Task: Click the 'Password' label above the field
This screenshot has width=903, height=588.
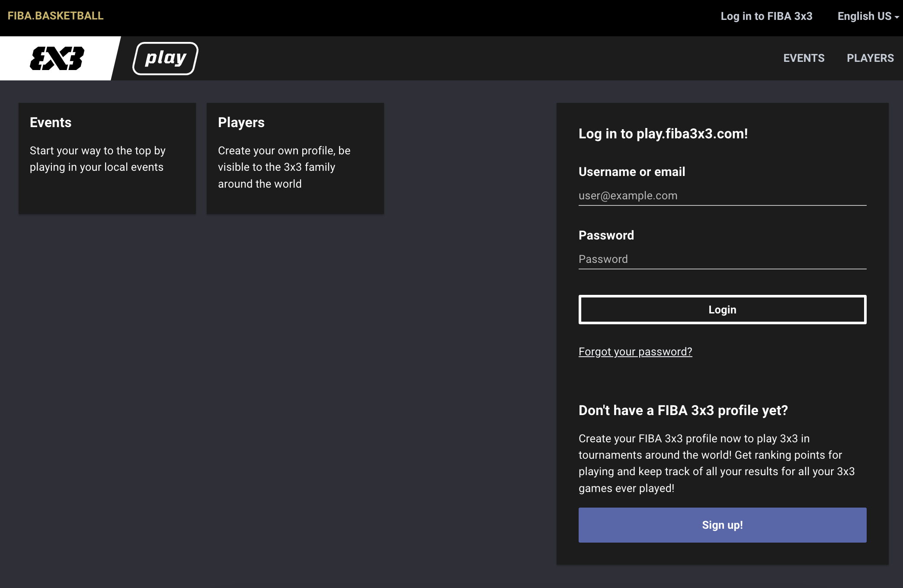Action: pyautogui.click(x=606, y=235)
